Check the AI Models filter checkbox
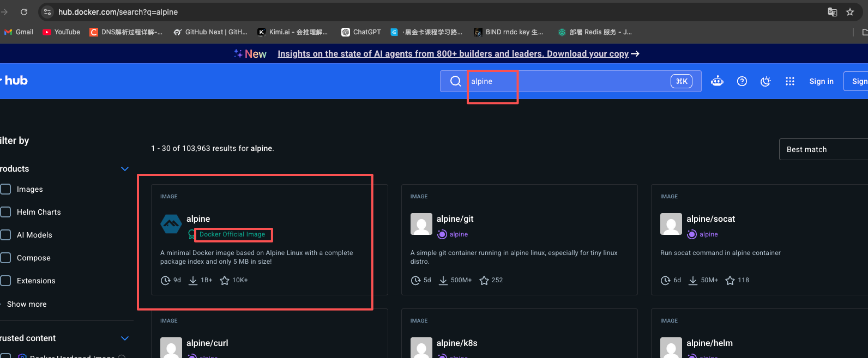 [x=6, y=235]
